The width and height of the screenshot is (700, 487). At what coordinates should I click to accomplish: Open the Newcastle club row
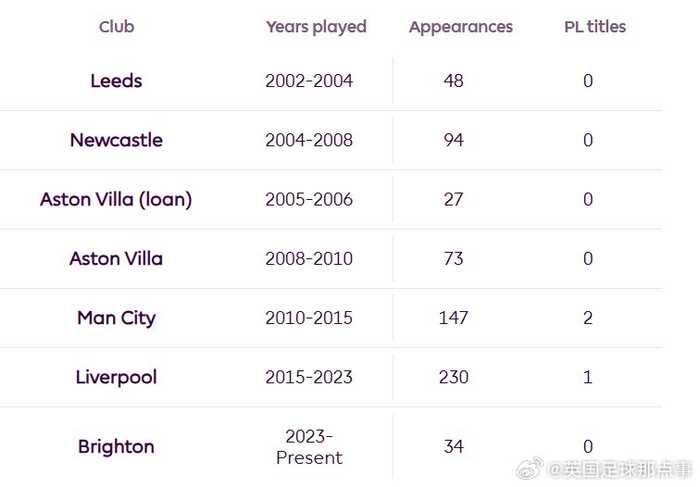click(x=116, y=140)
